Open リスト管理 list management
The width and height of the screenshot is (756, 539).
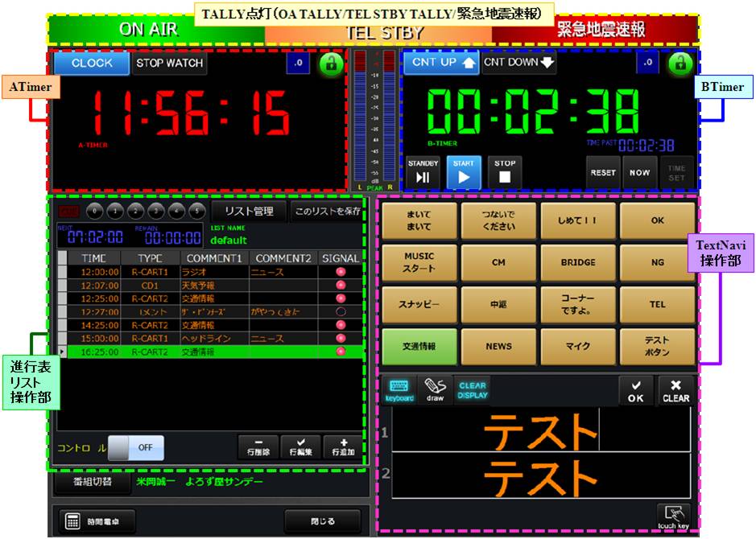[249, 212]
